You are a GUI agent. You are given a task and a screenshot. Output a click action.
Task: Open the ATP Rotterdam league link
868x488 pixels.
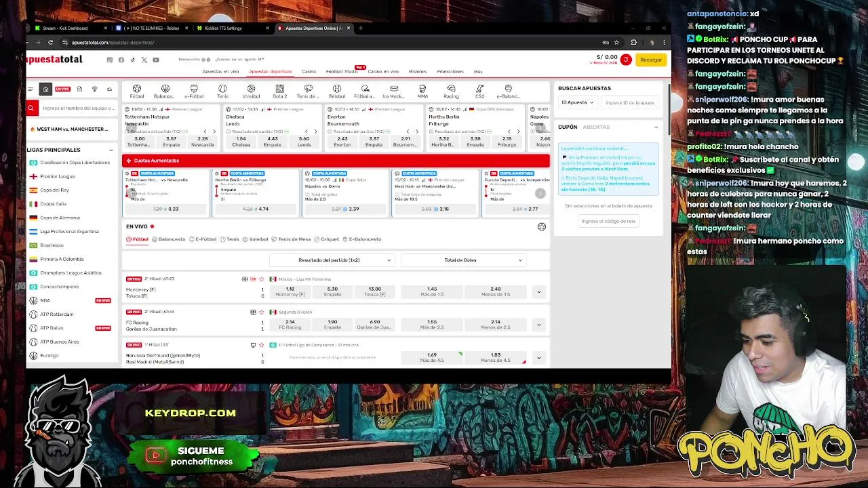tap(57, 314)
